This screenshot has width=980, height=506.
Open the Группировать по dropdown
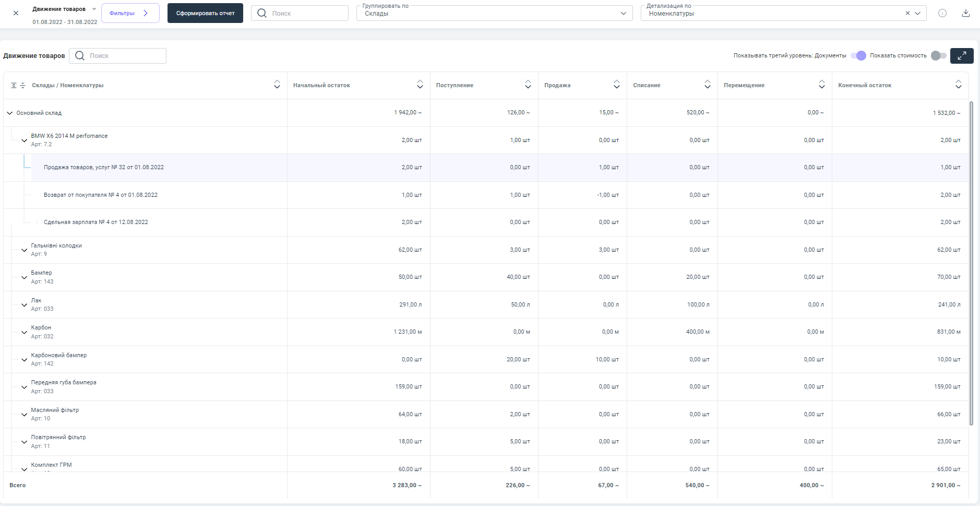pos(494,14)
